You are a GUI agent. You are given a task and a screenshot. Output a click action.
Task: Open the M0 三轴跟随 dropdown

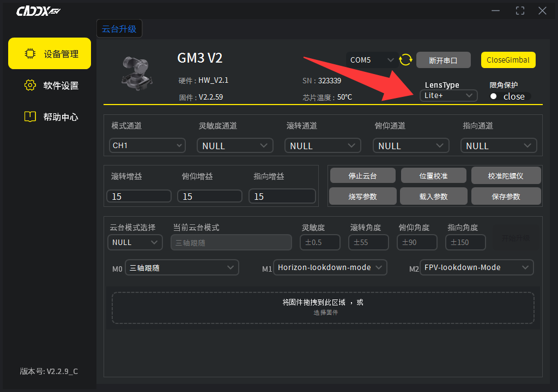click(x=182, y=267)
